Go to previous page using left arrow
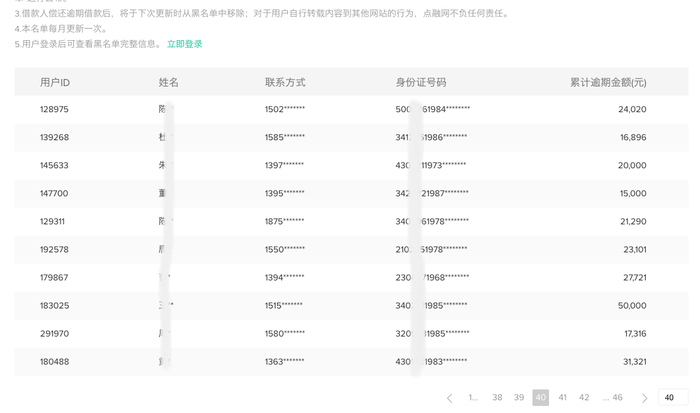Screen dimensions: 700x413 [450, 398]
